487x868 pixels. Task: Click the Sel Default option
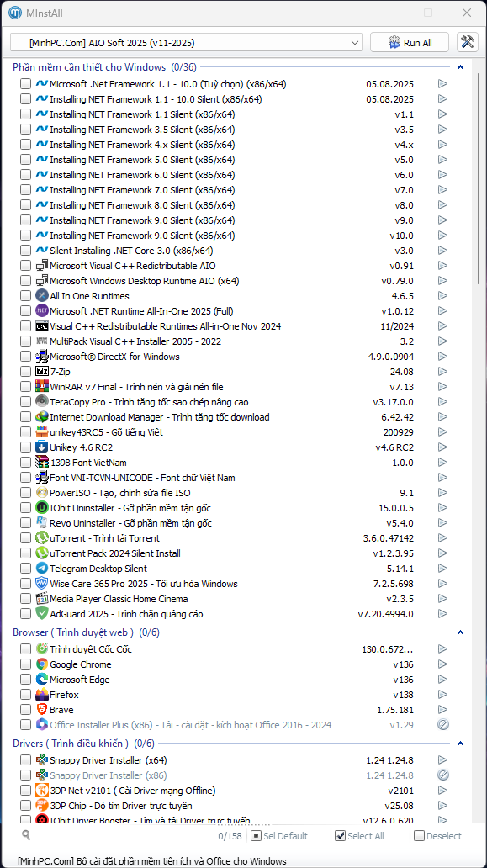point(279,836)
